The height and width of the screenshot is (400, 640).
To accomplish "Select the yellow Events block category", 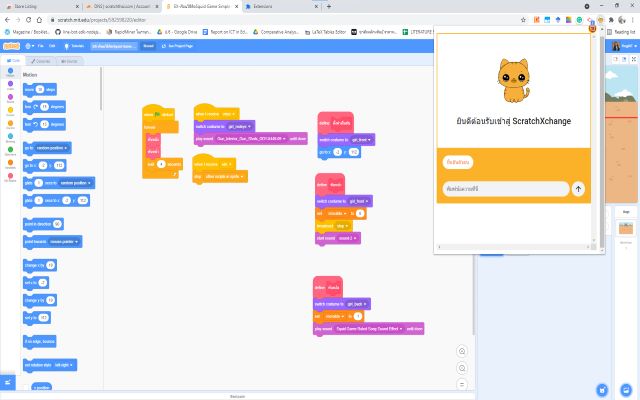I will (10, 111).
